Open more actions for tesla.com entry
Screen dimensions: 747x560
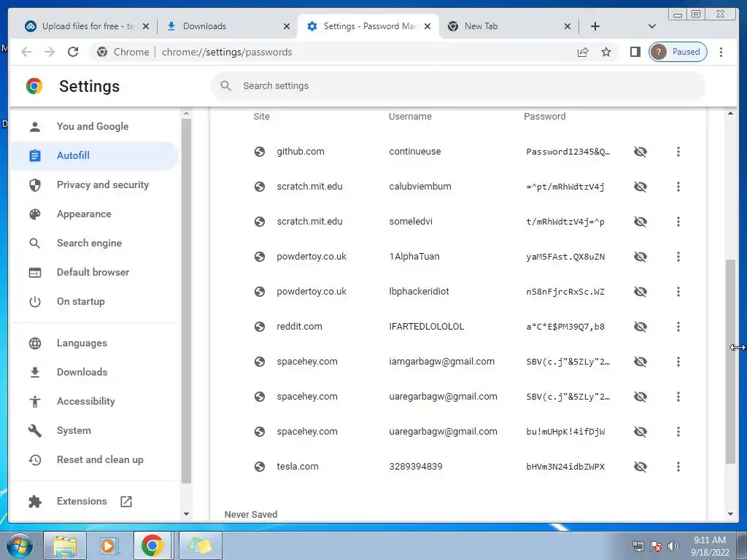pyautogui.click(x=678, y=467)
